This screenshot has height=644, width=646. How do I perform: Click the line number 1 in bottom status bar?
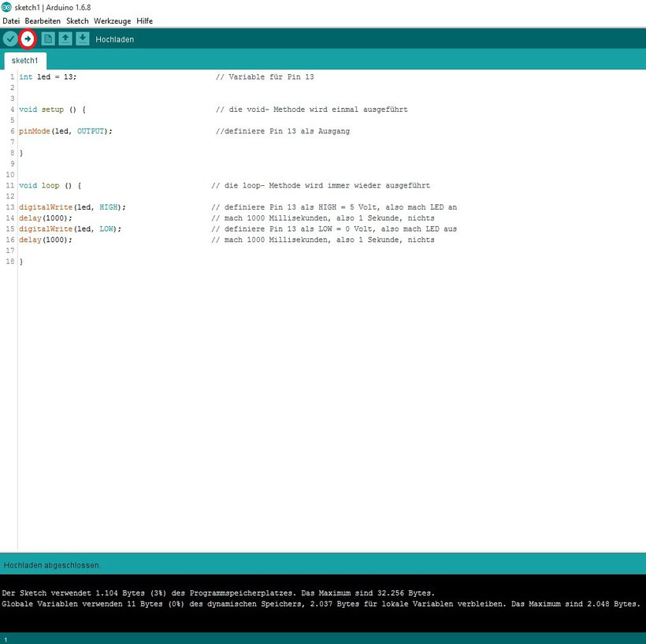(x=6, y=640)
